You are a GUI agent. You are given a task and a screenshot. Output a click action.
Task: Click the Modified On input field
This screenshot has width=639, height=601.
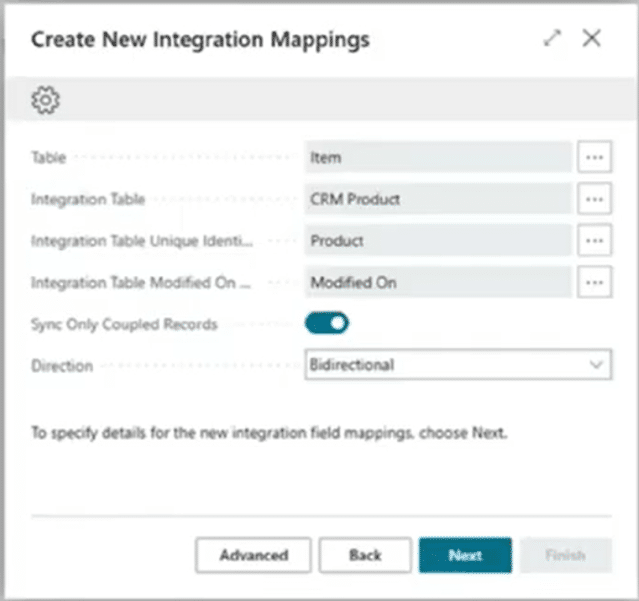437,283
